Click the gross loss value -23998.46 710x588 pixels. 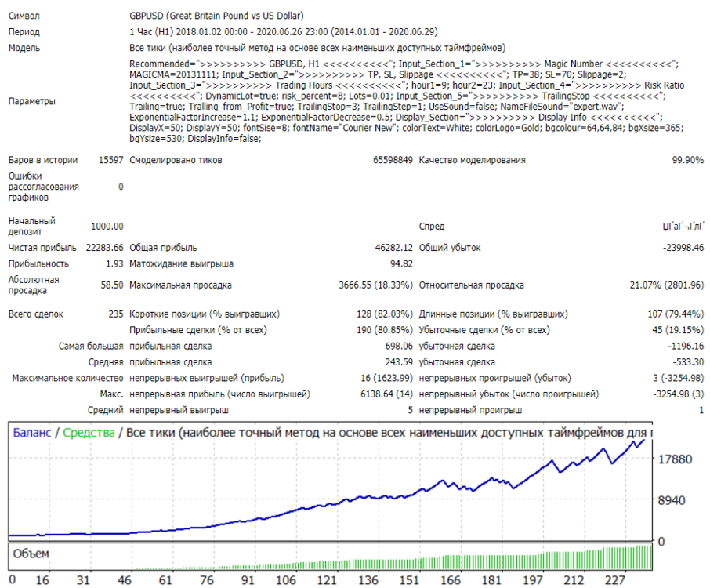(683, 248)
